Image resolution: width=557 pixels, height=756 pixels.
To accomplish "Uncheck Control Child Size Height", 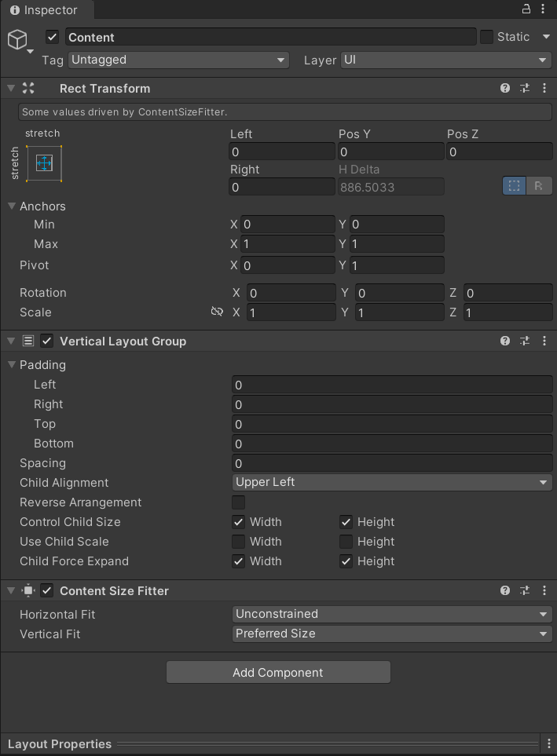I will [346, 522].
